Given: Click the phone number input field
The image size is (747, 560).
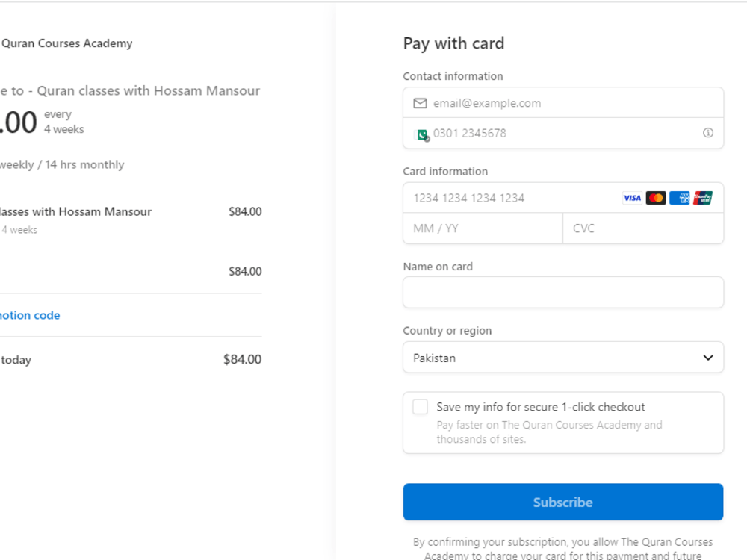Looking at the screenshot, I should [x=563, y=133].
